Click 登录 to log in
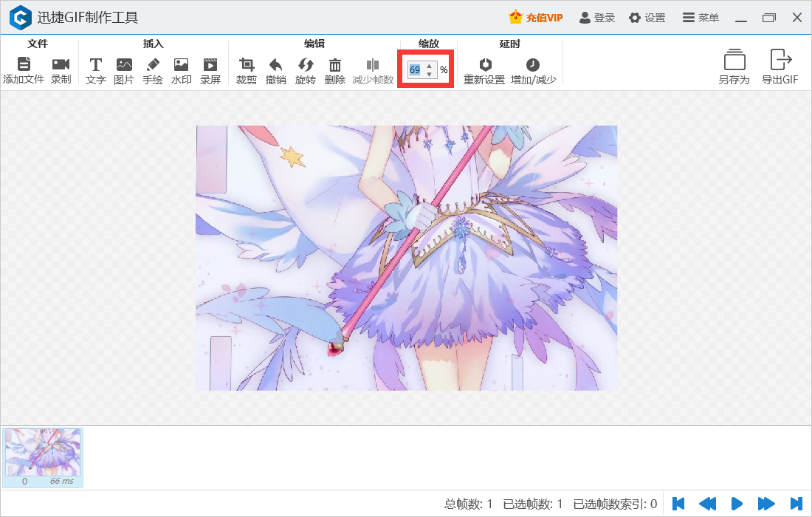This screenshot has width=812, height=517. (597, 18)
